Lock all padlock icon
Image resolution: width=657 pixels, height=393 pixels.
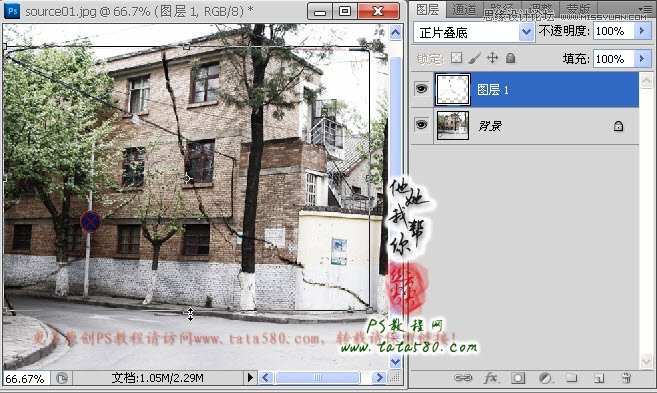coord(510,58)
